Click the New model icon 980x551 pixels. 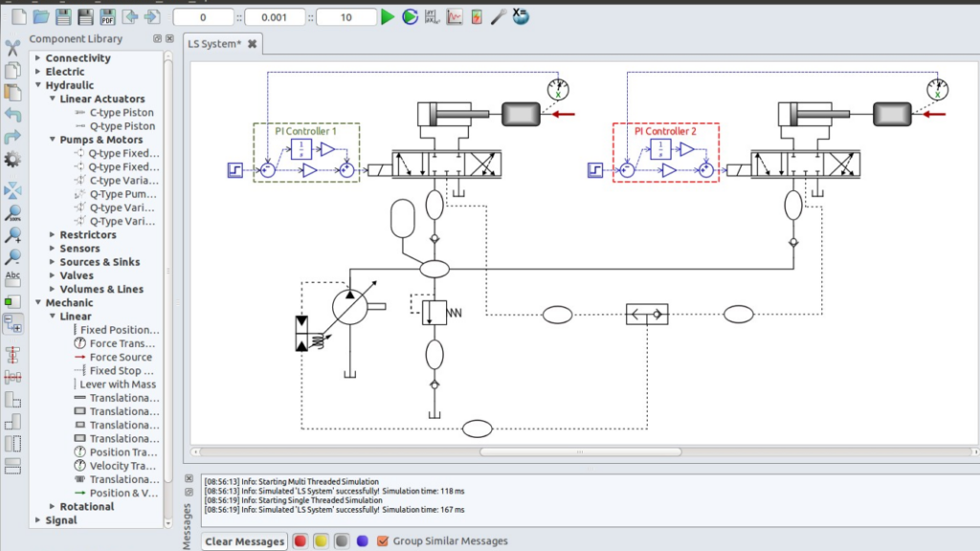pyautogui.click(x=19, y=17)
